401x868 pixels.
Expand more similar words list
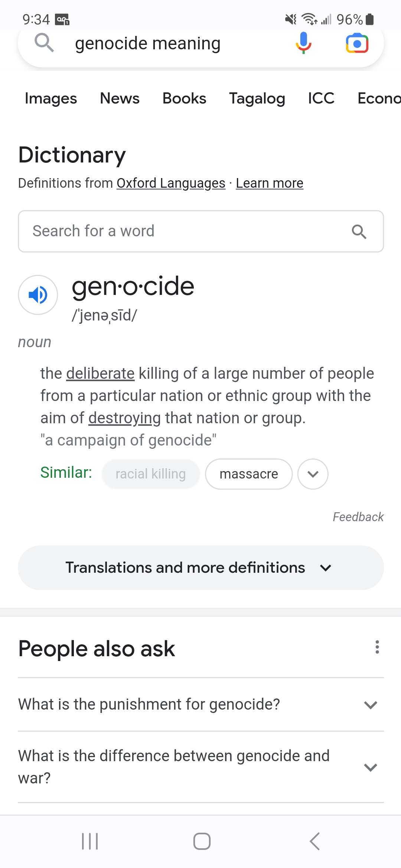coord(313,474)
